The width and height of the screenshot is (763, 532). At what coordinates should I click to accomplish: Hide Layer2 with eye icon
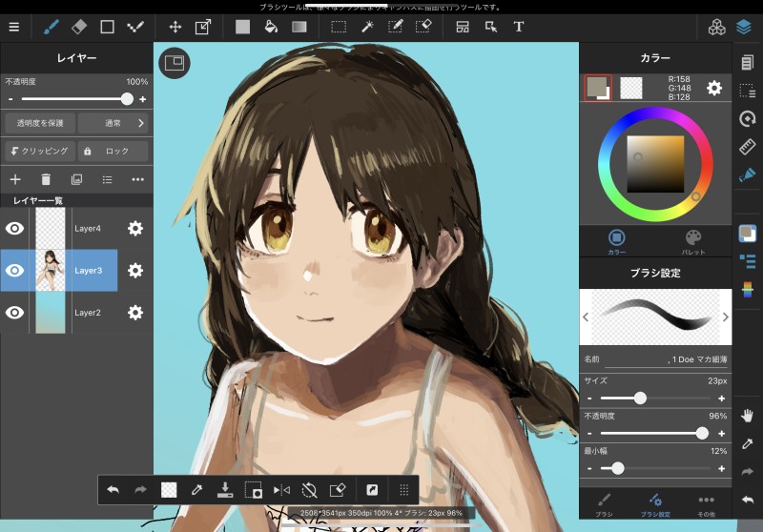tap(14, 312)
